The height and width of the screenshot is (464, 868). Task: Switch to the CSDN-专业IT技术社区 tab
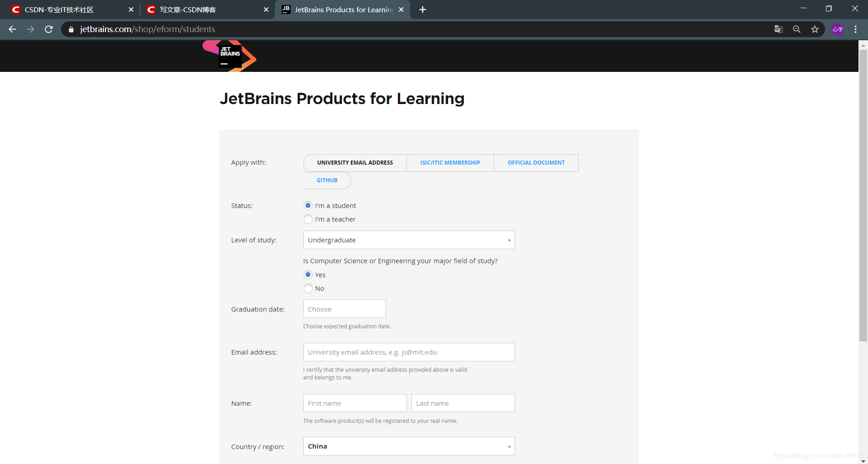[72, 9]
